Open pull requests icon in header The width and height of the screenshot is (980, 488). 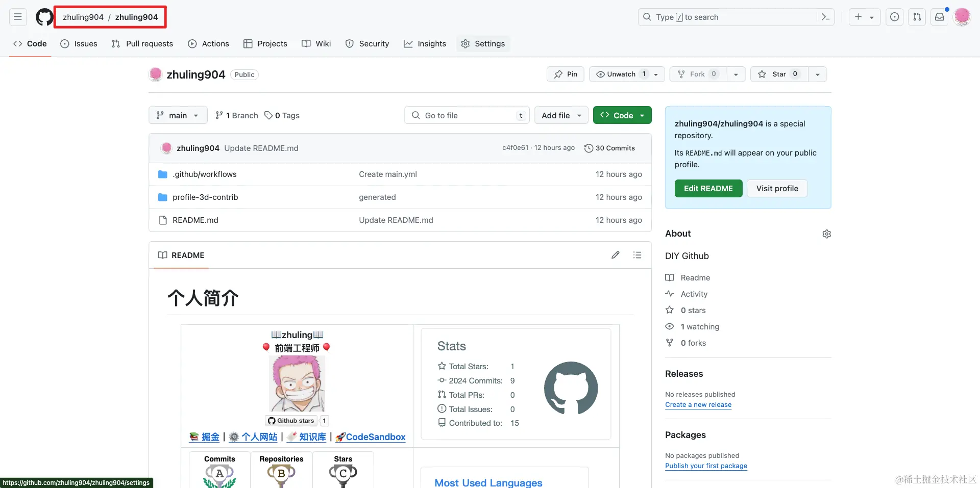[x=917, y=17]
